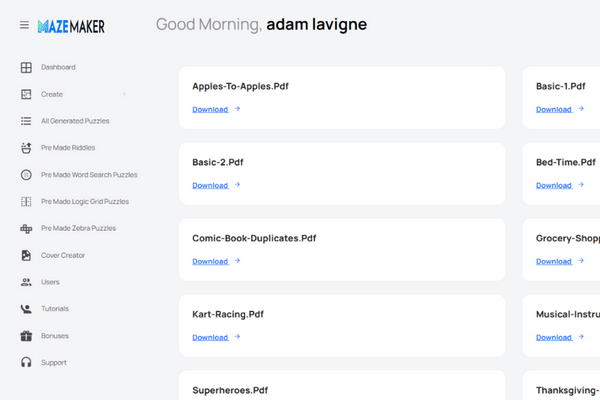
Task: Click the Pre Made Word Search icon
Action: pos(26,175)
